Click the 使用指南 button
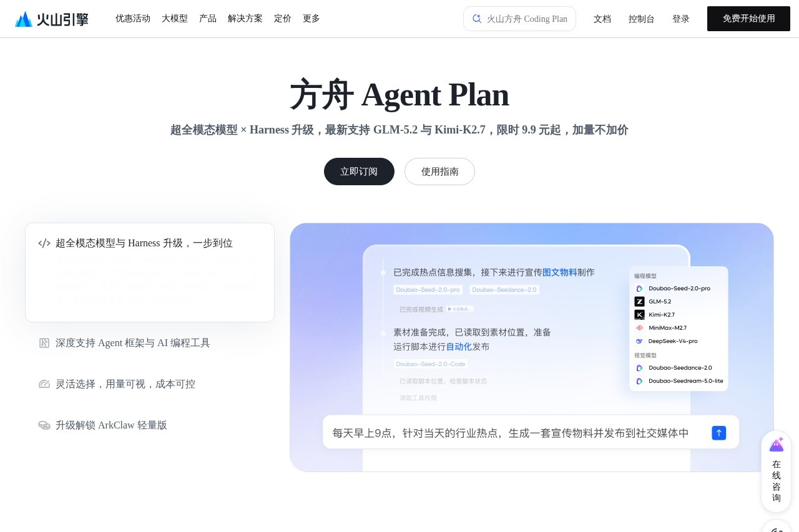The image size is (799, 532). coord(439,172)
